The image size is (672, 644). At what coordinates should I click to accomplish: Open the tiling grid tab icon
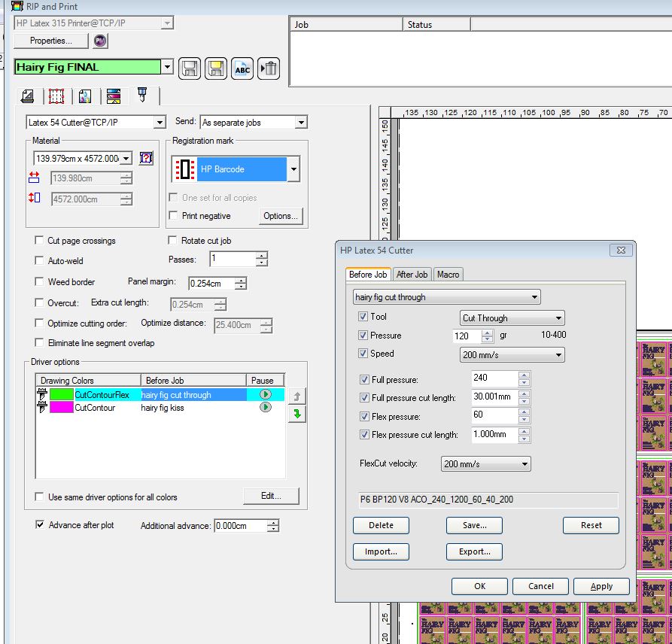[x=56, y=96]
